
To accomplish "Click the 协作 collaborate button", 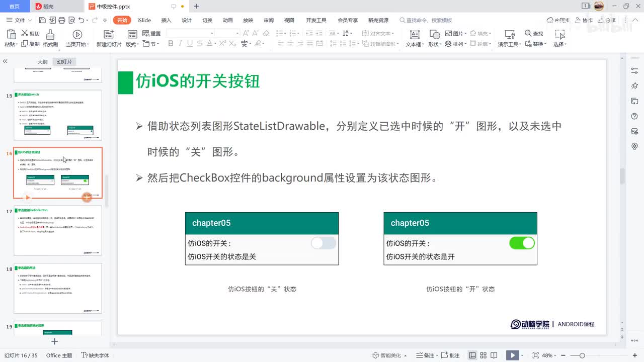I will pyautogui.click(x=583, y=20).
